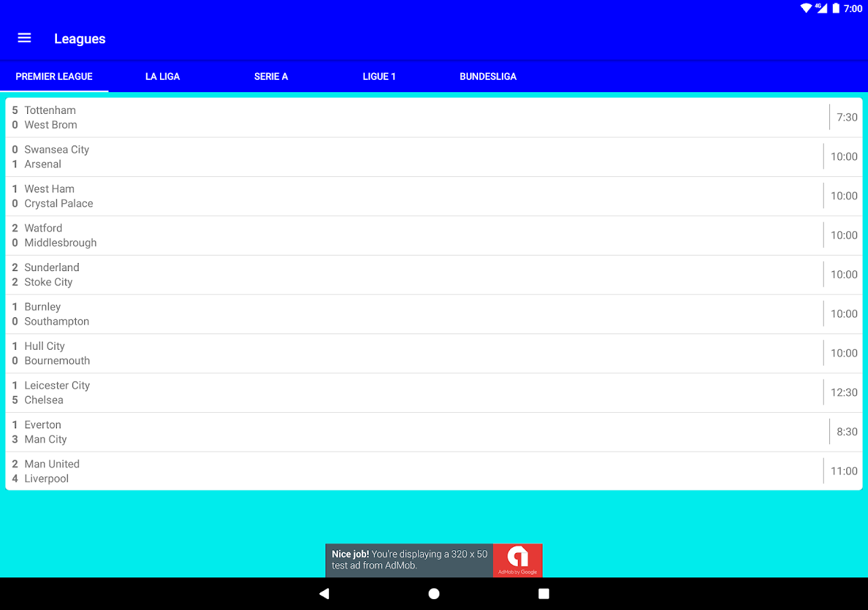868x610 pixels.
Task: Click the West Brom team name
Action: pyautogui.click(x=51, y=125)
